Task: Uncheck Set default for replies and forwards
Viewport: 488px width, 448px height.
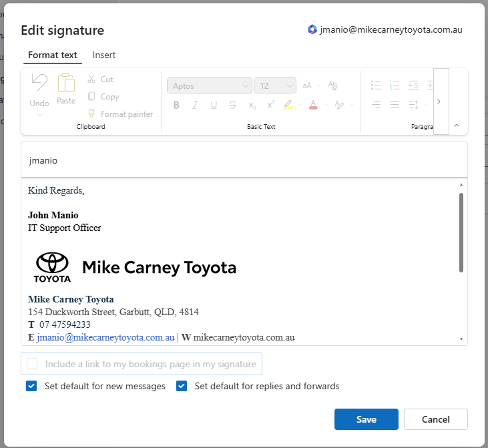Action: [182, 386]
